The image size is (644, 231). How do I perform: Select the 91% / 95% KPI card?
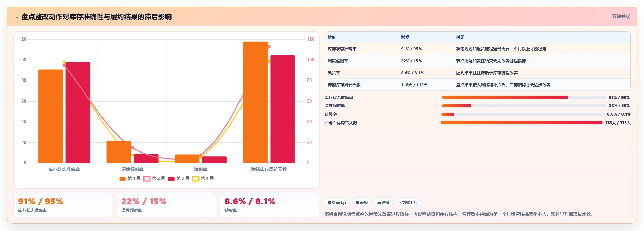(63, 205)
